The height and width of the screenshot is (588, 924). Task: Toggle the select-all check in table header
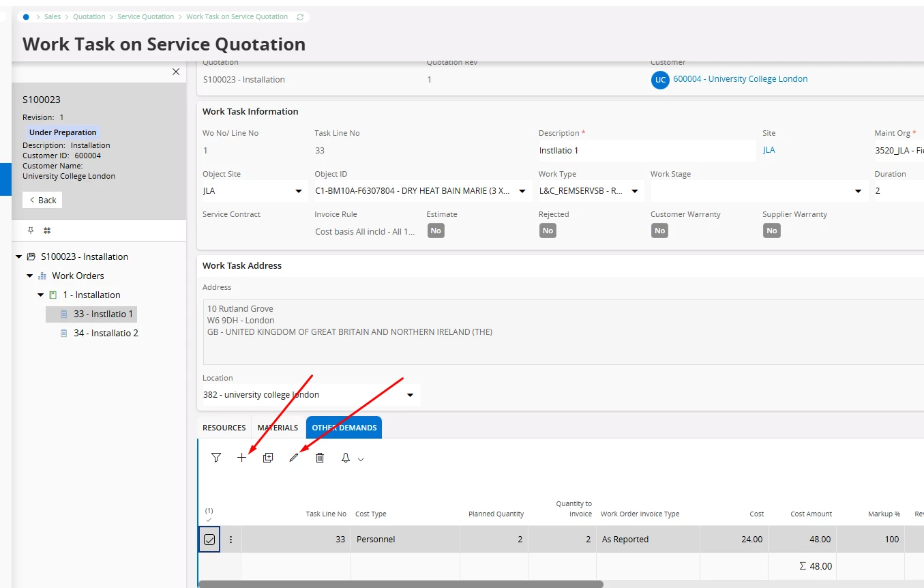(x=209, y=519)
